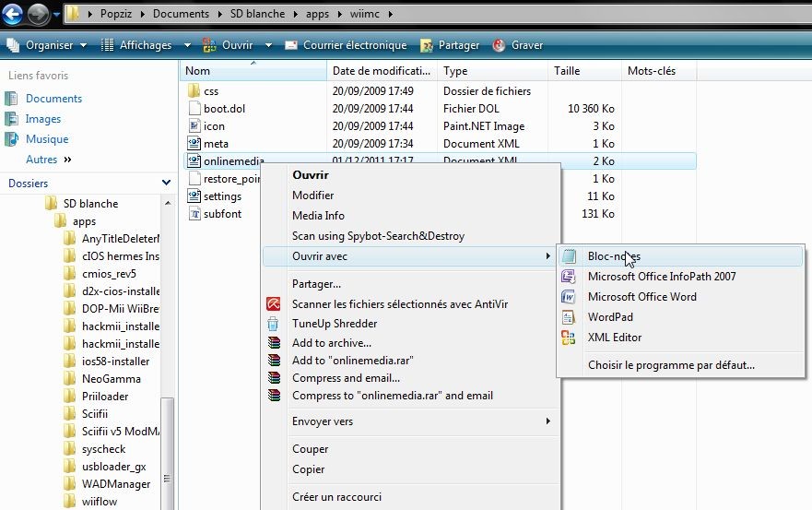The image size is (812, 510).
Task: Click the Organiser toolbar icon
Action: tap(12, 45)
